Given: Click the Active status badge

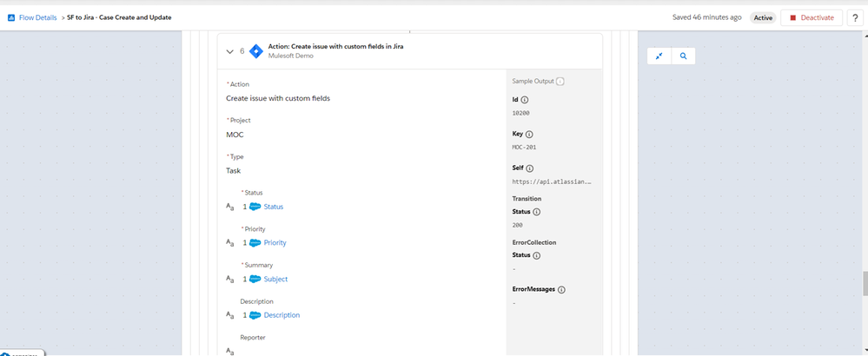Looking at the screenshot, I should [763, 17].
